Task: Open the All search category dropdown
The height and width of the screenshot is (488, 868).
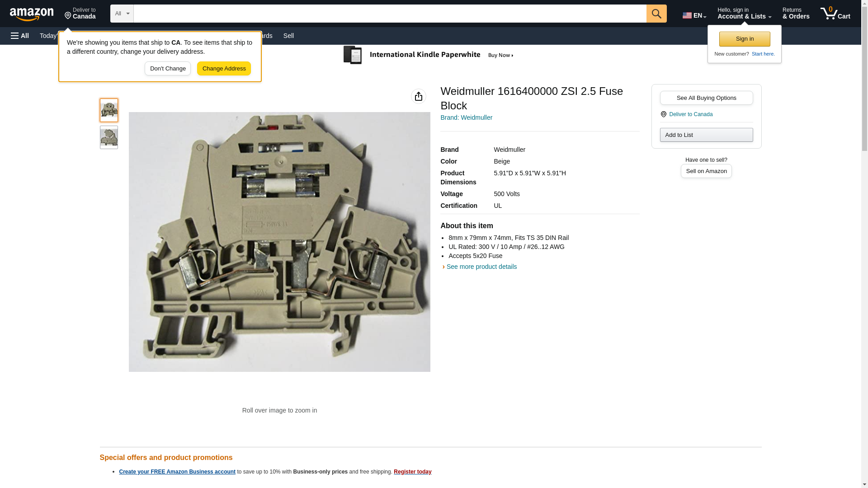Action: (x=122, y=14)
